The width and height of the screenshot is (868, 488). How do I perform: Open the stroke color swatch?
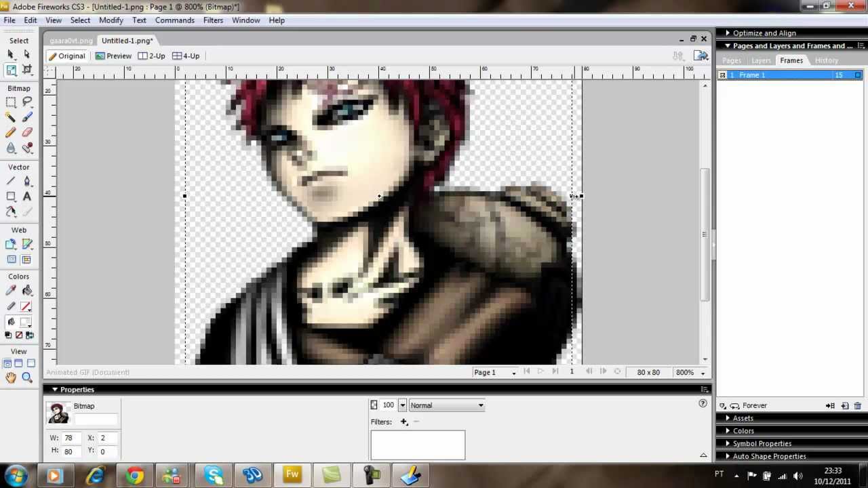[x=25, y=306]
